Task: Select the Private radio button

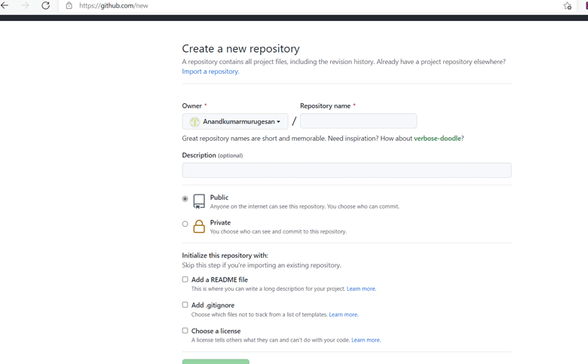Action: (185, 224)
